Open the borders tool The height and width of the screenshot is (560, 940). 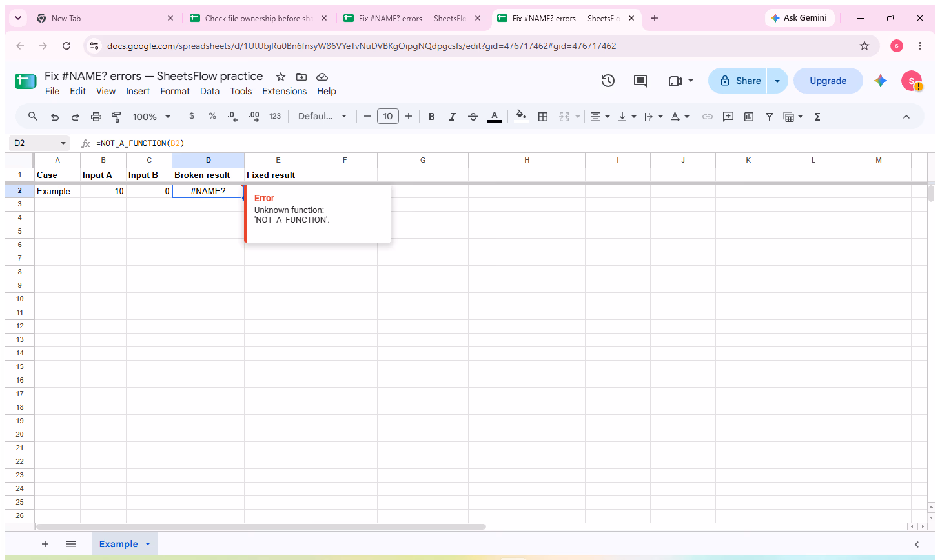click(543, 117)
